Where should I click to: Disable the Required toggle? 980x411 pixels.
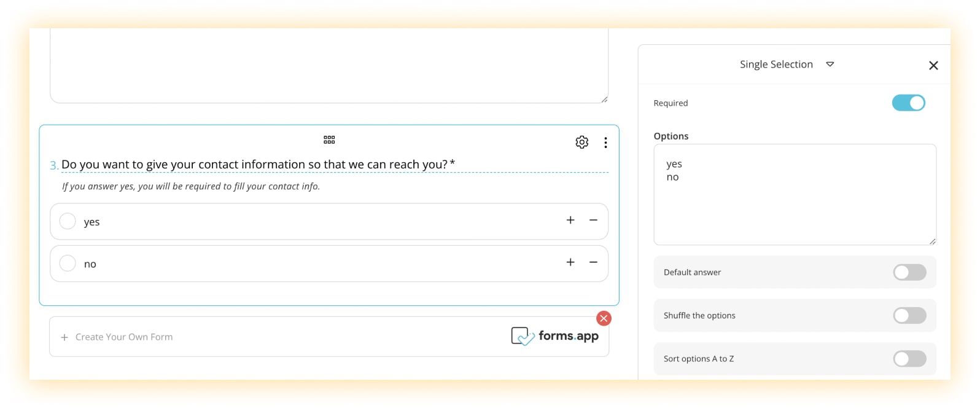pyautogui.click(x=908, y=103)
